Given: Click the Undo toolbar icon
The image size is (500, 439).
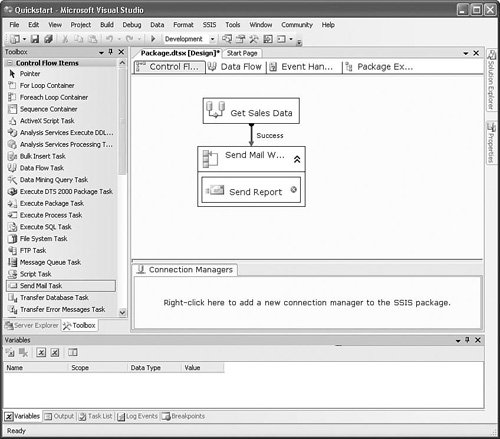Looking at the screenshot, I should [109, 39].
